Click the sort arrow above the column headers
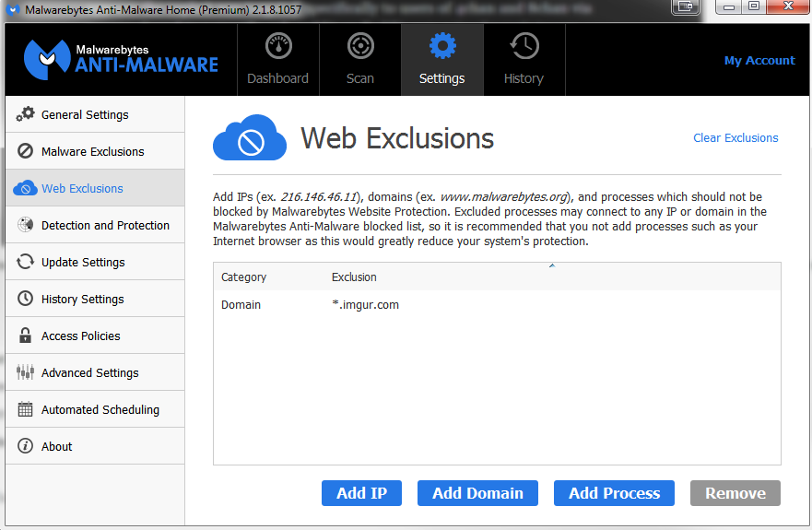 pos(552,265)
